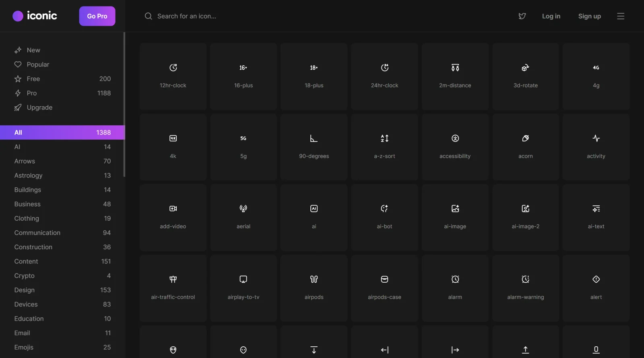Viewport: 644px width, 358px height.
Task: Select the Design category
Action: [62, 290]
